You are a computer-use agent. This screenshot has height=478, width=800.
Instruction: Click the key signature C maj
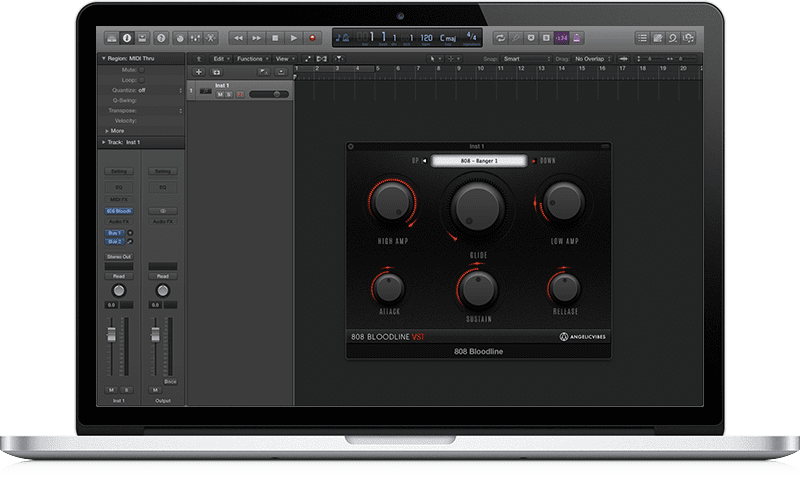click(x=448, y=38)
